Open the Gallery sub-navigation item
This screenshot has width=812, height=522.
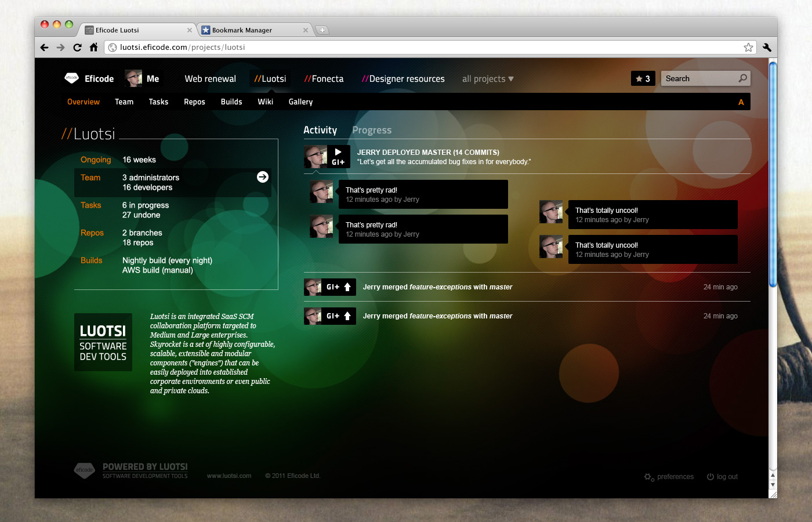pos(300,102)
